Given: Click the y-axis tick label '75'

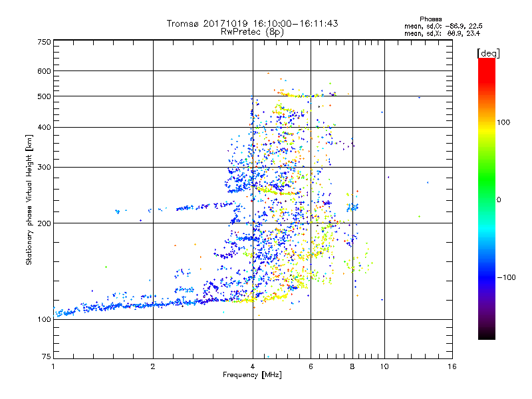Looking at the screenshot, I should (47, 356).
